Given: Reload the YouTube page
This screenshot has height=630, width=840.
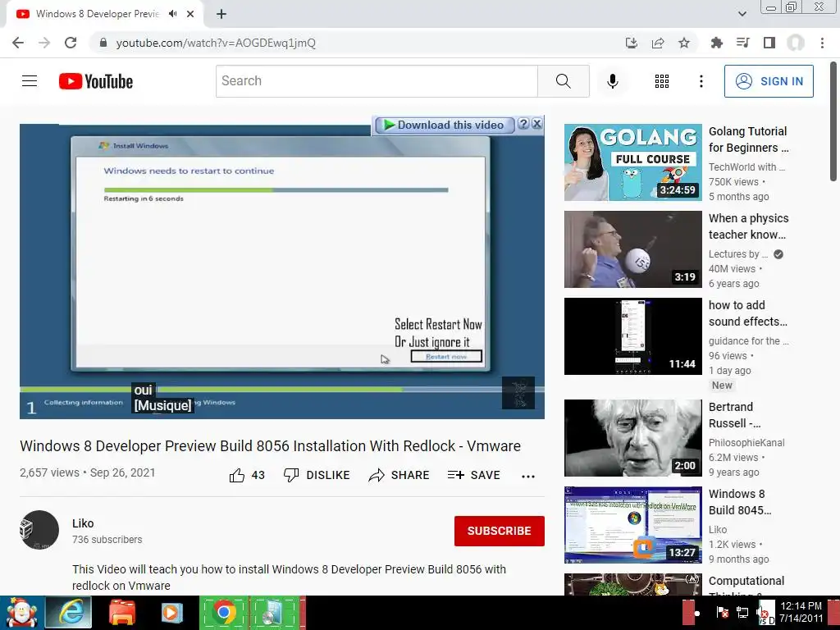Looking at the screenshot, I should pyautogui.click(x=71, y=43).
